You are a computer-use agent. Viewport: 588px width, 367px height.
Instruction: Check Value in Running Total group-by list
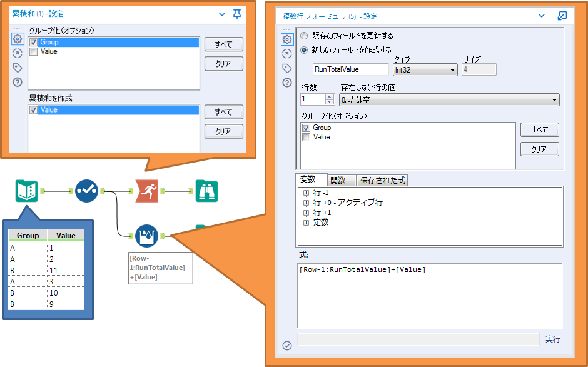click(33, 52)
